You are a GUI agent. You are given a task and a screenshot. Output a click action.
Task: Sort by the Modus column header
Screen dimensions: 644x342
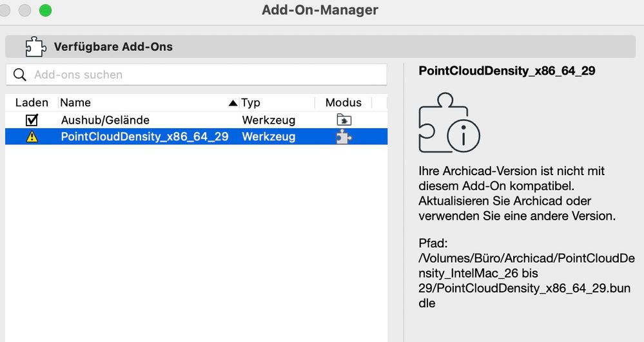click(344, 102)
